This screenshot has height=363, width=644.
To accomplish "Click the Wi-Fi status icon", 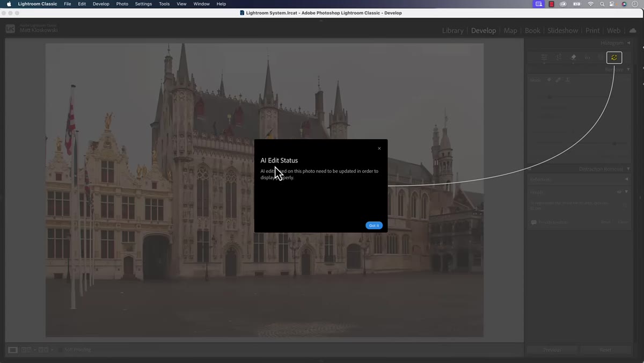I will click(590, 4).
